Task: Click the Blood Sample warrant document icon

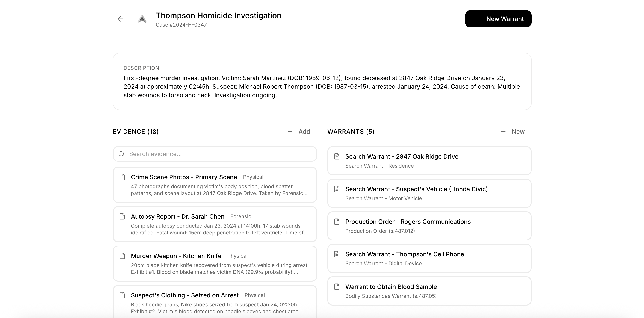Action: click(x=337, y=287)
